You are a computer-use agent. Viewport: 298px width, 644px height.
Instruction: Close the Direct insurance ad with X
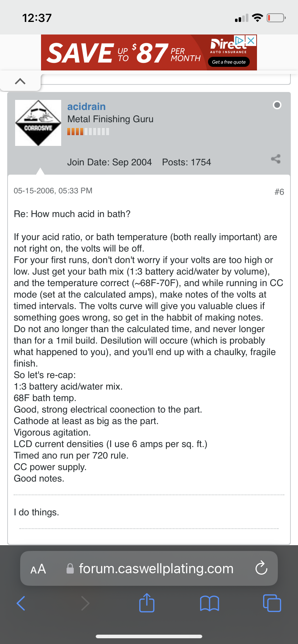coord(251,41)
